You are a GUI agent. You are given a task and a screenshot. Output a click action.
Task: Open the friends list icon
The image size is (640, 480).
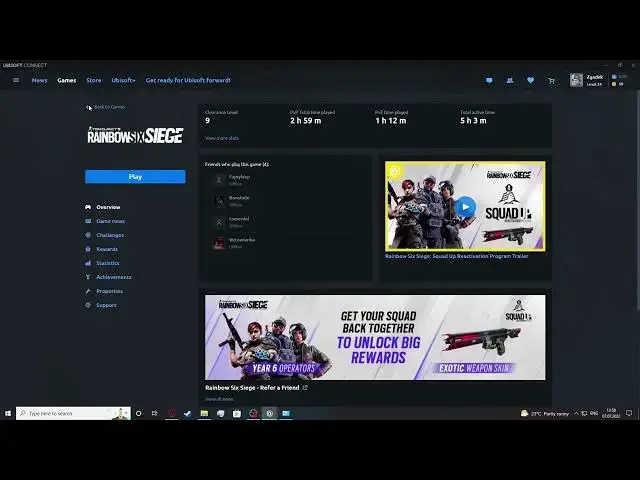tap(510, 80)
